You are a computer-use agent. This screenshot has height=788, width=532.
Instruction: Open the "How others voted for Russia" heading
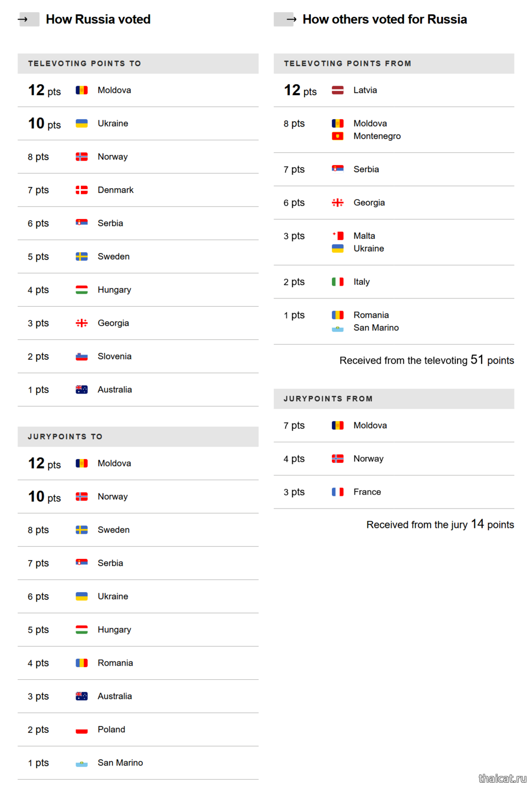(x=384, y=19)
